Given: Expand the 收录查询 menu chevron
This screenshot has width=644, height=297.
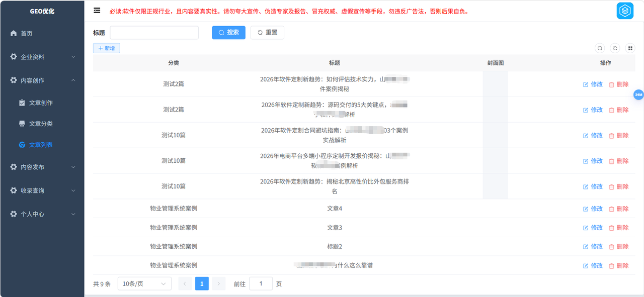Looking at the screenshot, I should click(73, 190).
